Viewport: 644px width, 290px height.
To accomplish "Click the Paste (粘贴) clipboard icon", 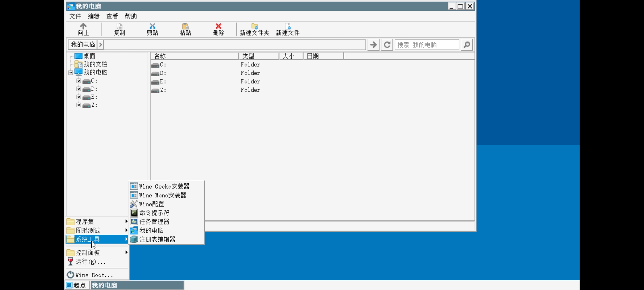I will point(185,26).
